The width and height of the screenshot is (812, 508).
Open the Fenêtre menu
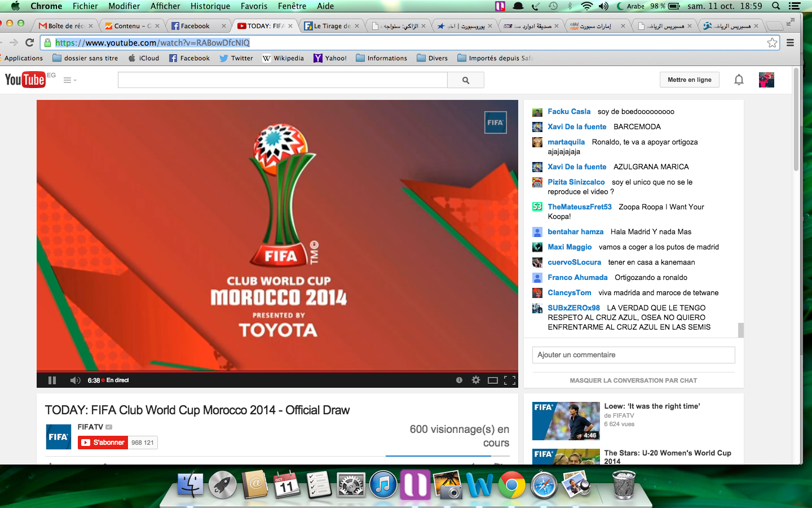tap(292, 6)
